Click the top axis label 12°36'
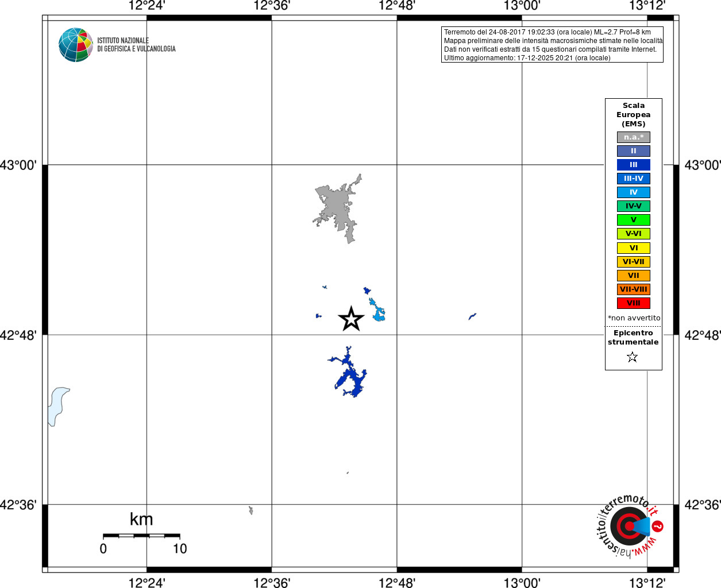 pyautogui.click(x=272, y=6)
